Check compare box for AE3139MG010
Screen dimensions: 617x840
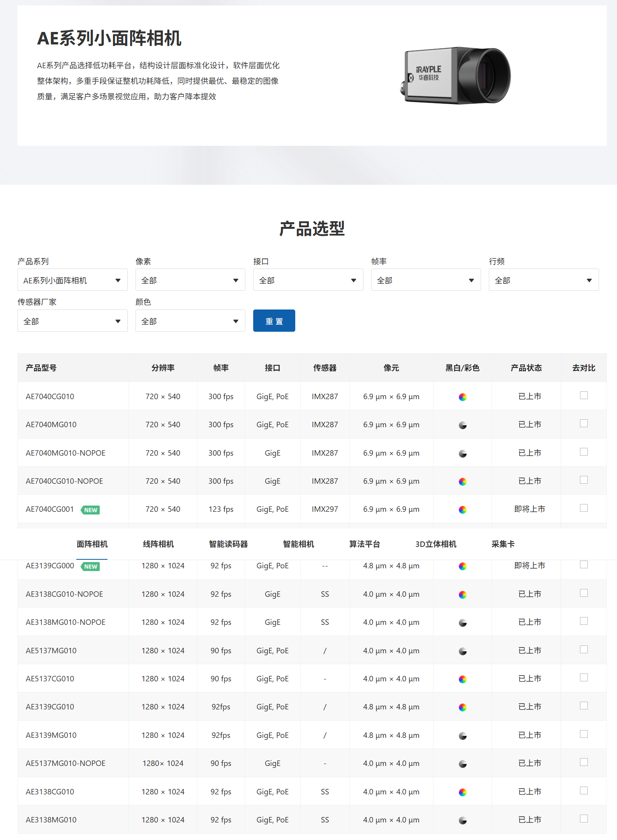(584, 734)
